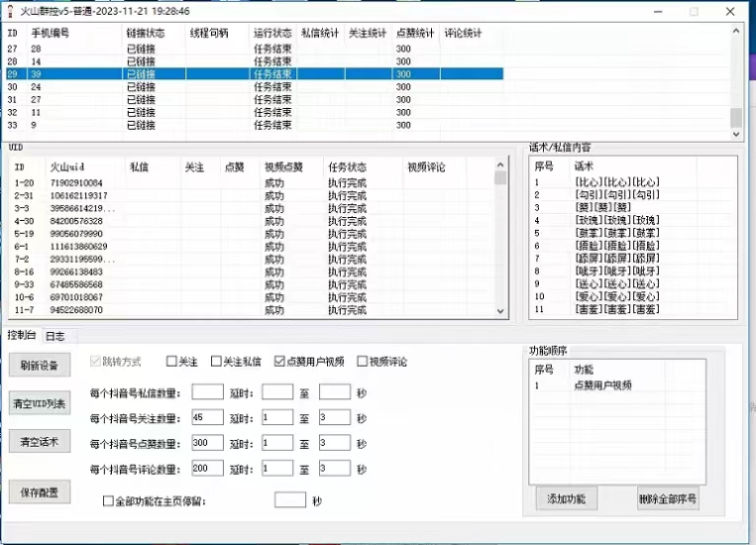Enable the 关注 checkbox
Viewport: 756px width, 545px height.
point(172,362)
